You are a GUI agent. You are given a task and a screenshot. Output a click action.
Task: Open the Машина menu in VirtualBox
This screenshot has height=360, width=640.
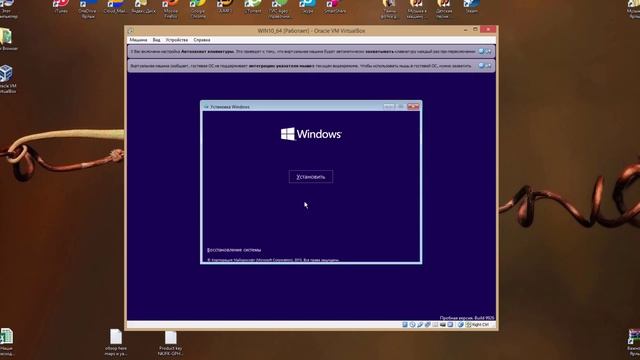pos(138,40)
